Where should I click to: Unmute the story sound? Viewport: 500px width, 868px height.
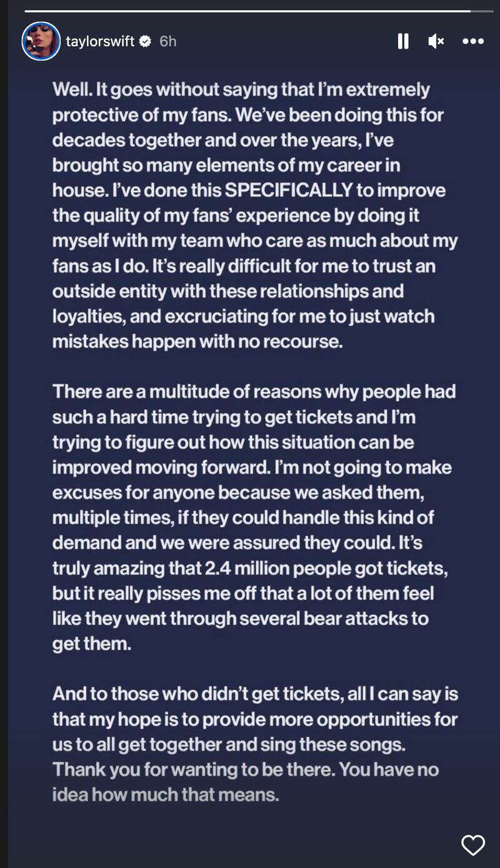click(x=436, y=41)
